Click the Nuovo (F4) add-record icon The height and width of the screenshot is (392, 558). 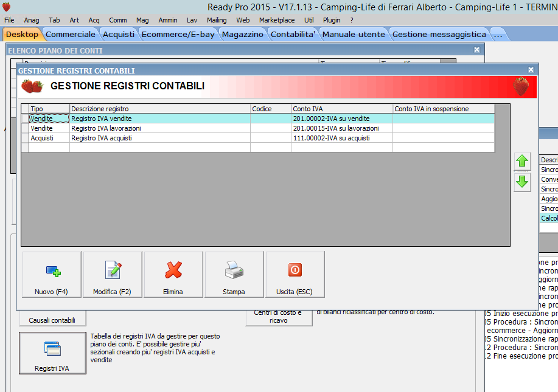(54, 272)
